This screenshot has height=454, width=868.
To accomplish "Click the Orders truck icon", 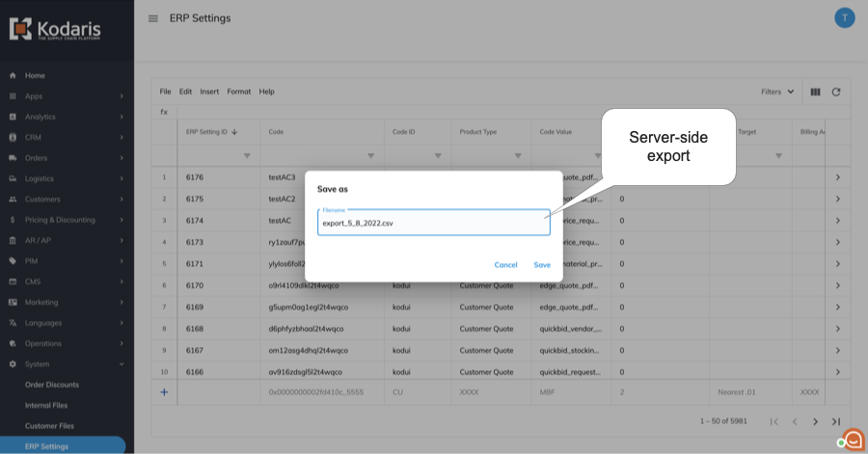I will pyautogui.click(x=13, y=158).
